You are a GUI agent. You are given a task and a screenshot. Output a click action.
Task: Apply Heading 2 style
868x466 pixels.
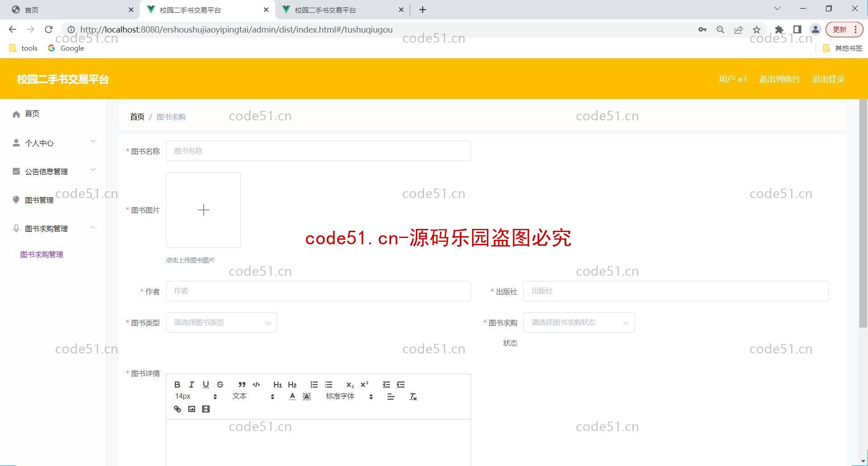(292, 385)
